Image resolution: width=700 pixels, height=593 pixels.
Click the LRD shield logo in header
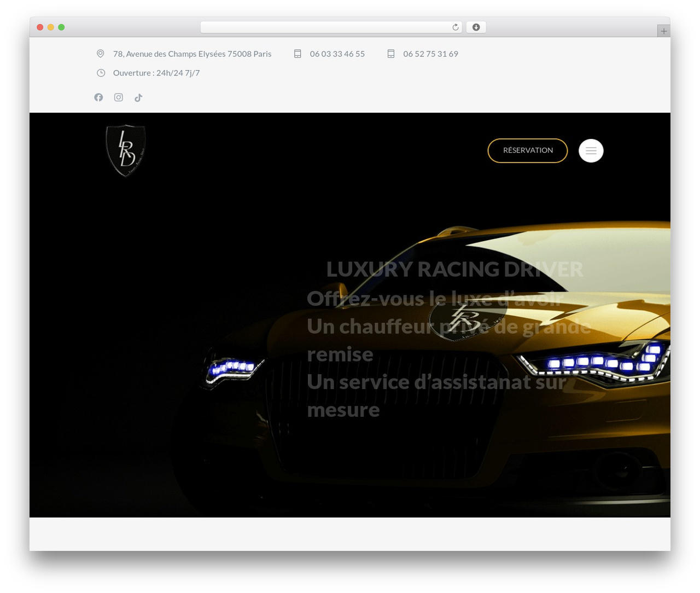[126, 150]
